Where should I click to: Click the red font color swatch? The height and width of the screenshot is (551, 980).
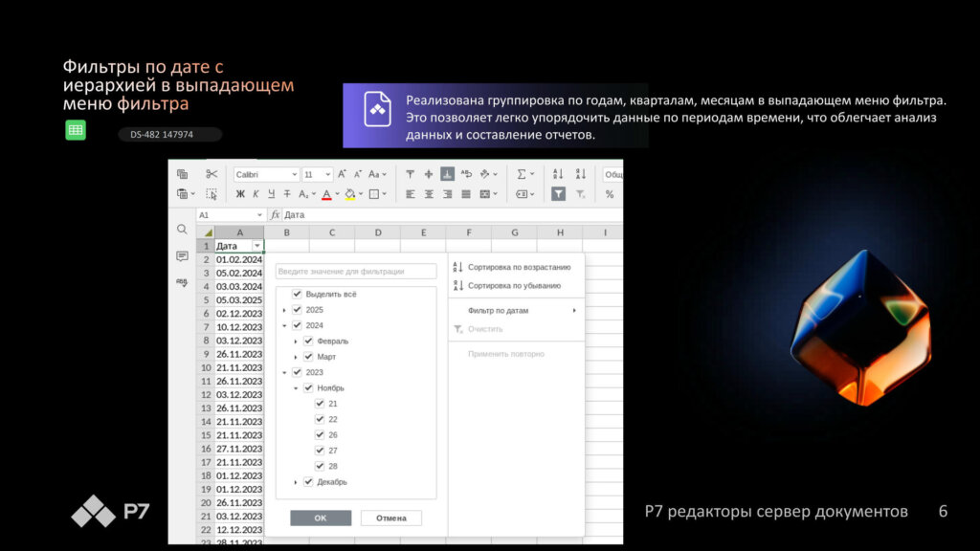(x=326, y=194)
